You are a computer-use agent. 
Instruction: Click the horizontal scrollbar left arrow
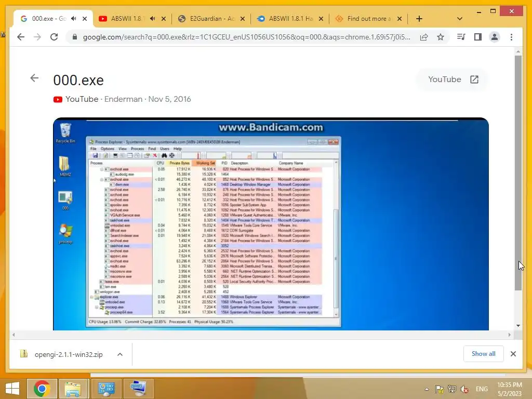pos(13,335)
